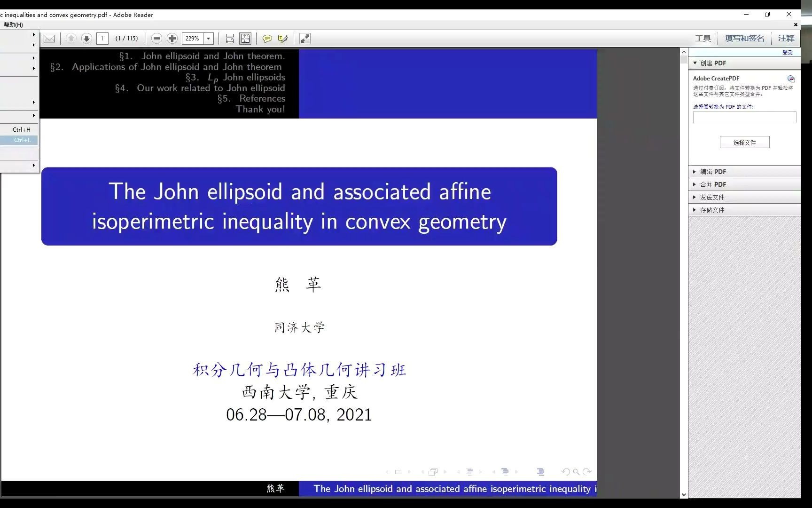This screenshot has height=508, width=812.
Task: Go to next page with down arrow icon
Action: point(86,39)
